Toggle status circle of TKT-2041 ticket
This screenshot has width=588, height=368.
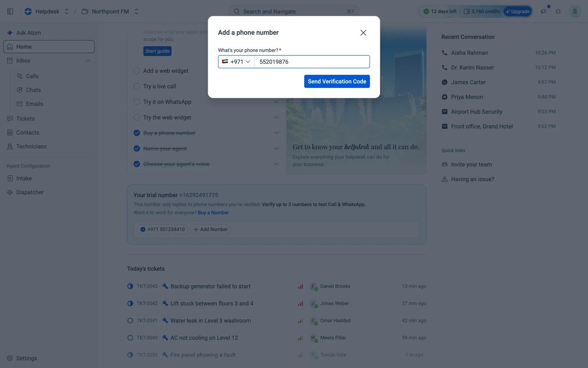click(130, 321)
